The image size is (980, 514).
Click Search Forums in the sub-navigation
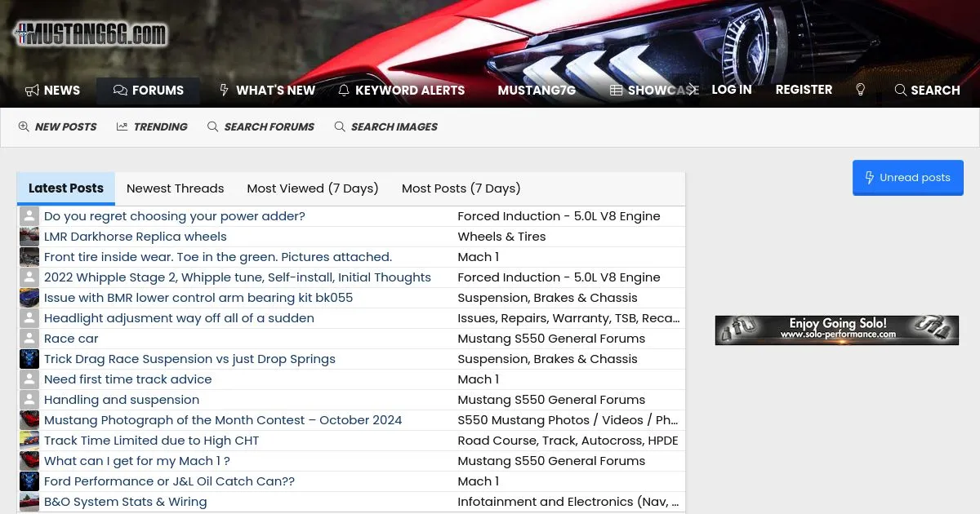click(261, 127)
